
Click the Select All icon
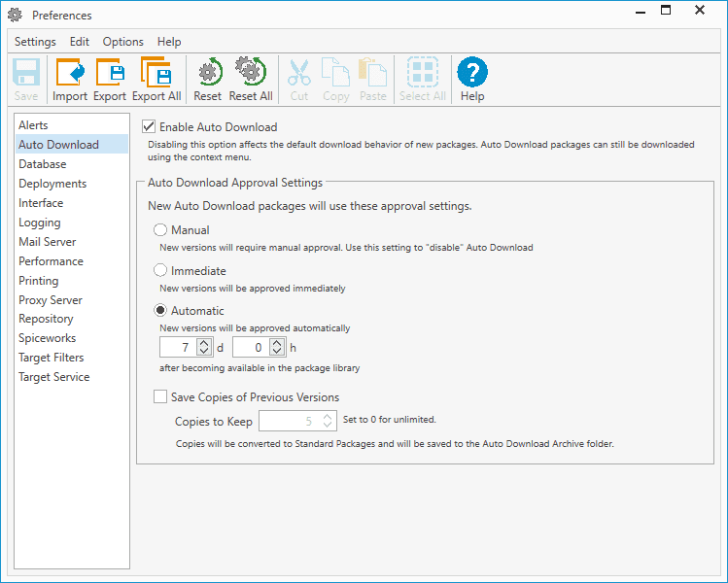click(x=423, y=72)
